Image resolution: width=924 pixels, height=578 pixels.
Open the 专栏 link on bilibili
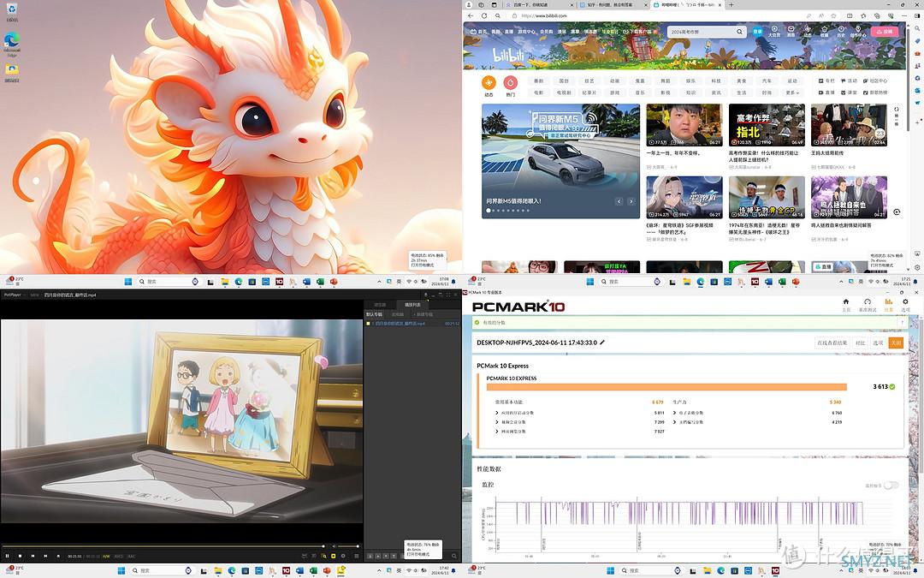[x=826, y=80]
